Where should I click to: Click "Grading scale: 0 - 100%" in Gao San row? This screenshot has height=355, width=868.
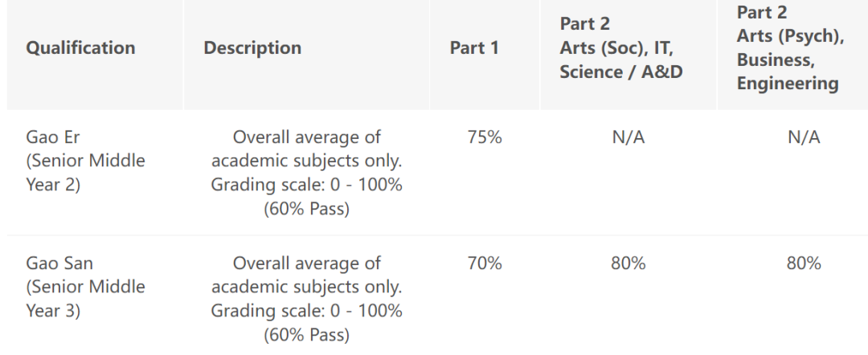click(306, 311)
